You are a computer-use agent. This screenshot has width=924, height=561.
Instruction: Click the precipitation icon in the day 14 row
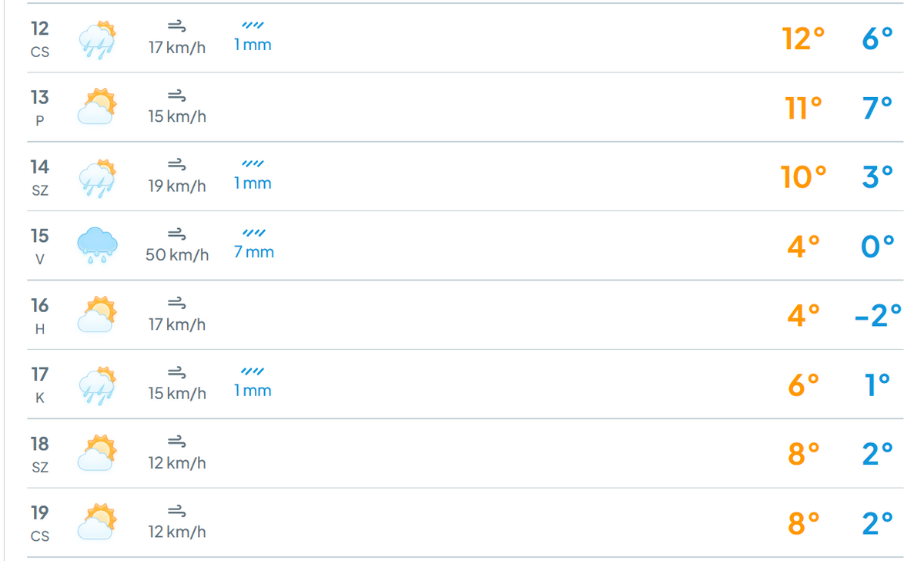[x=253, y=164]
